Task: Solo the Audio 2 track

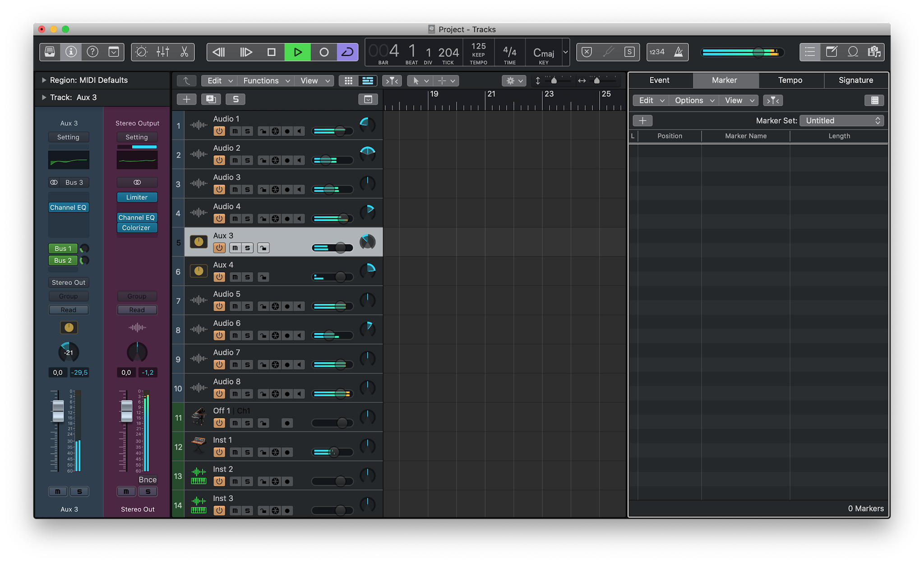Action: [x=247, y=160]
